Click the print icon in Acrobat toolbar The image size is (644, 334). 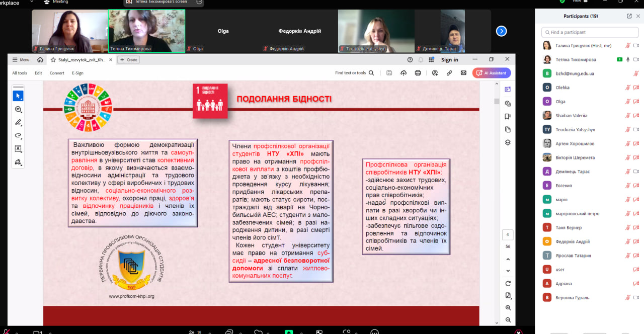tap(418, 73)
